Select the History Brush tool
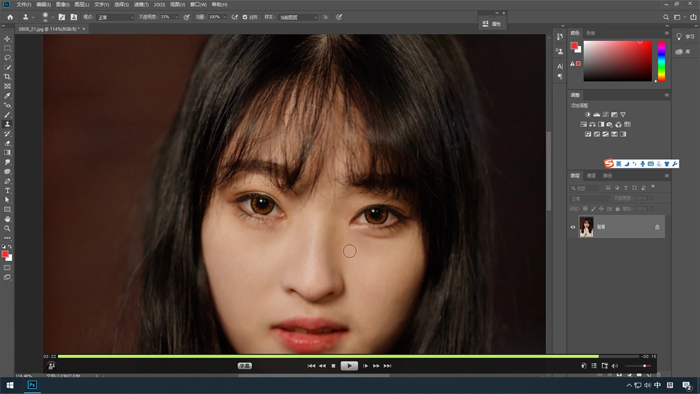Viewport: 700px width, 394px height. coord(7,134)
